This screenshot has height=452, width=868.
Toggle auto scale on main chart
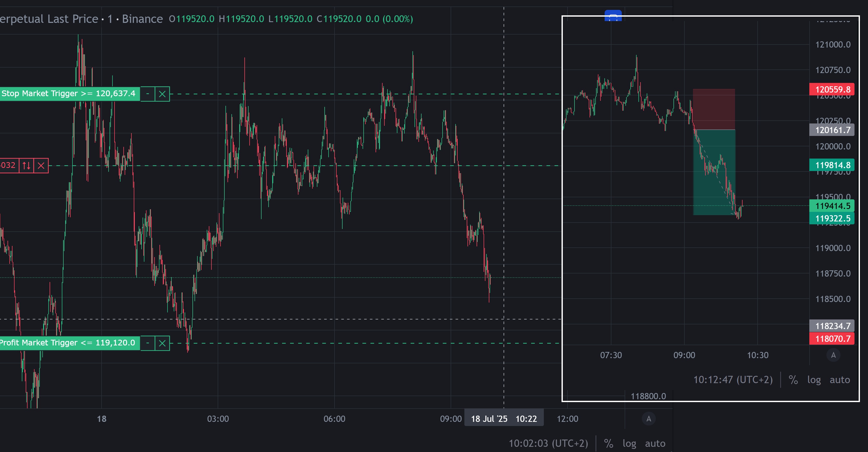[655, 443]
